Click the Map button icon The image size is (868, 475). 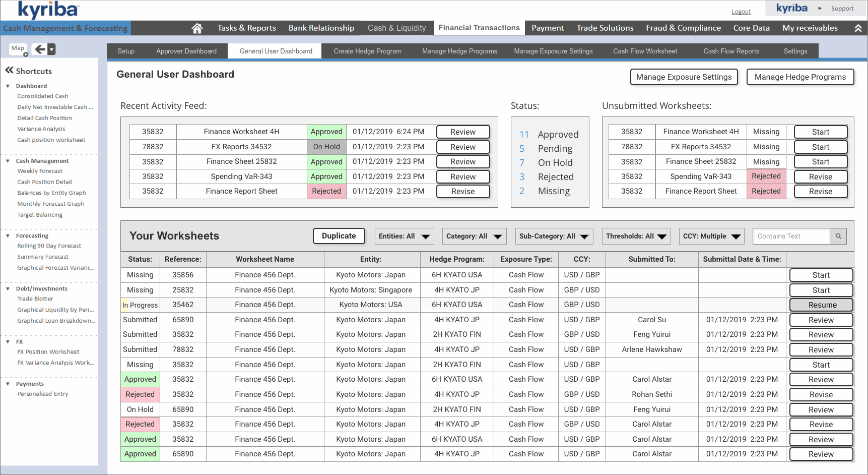tap(19, 49)
